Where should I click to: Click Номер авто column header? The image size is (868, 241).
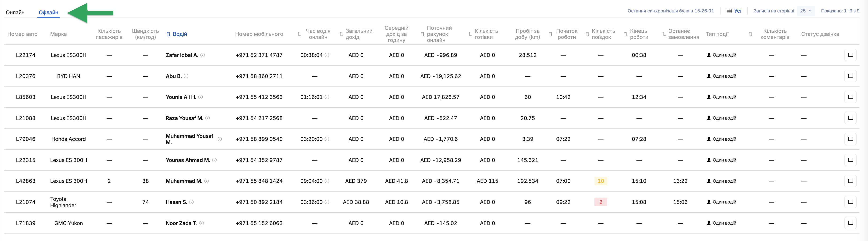22,34
